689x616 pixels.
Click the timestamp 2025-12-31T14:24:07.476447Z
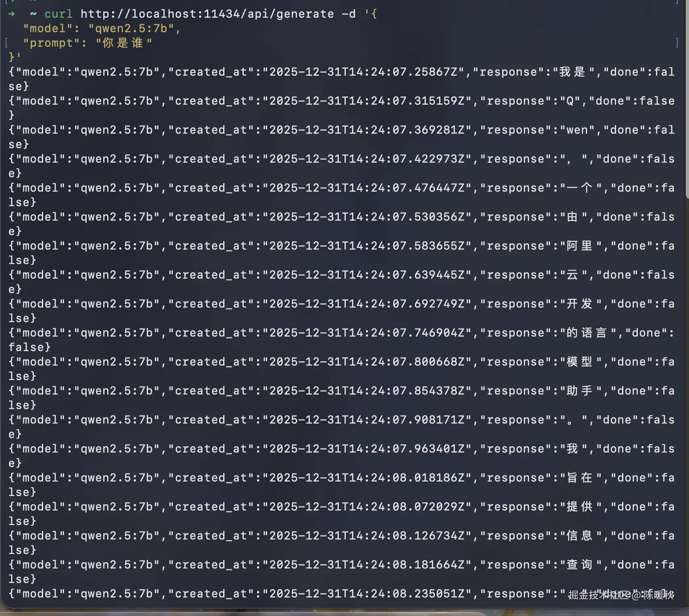tap(367, 188)
